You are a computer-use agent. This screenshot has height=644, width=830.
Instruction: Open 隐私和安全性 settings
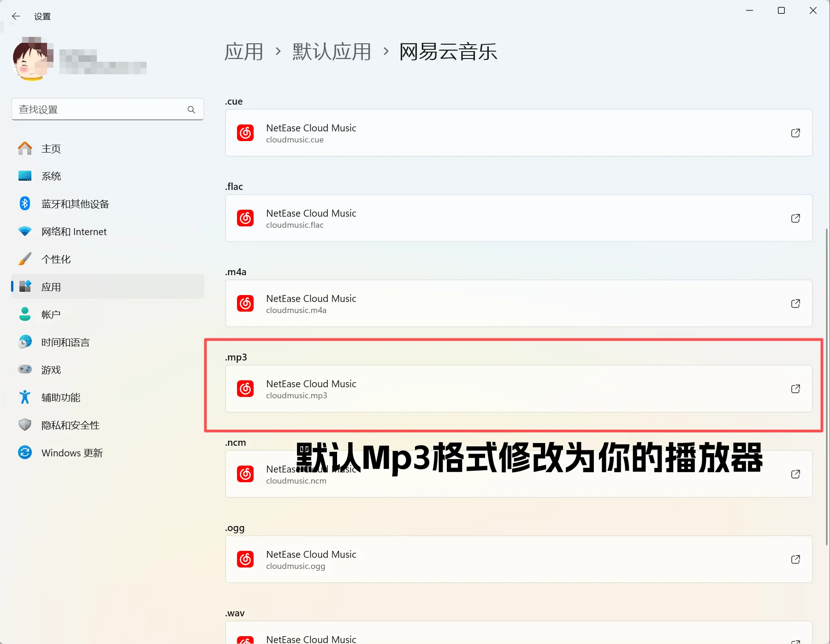107,425
